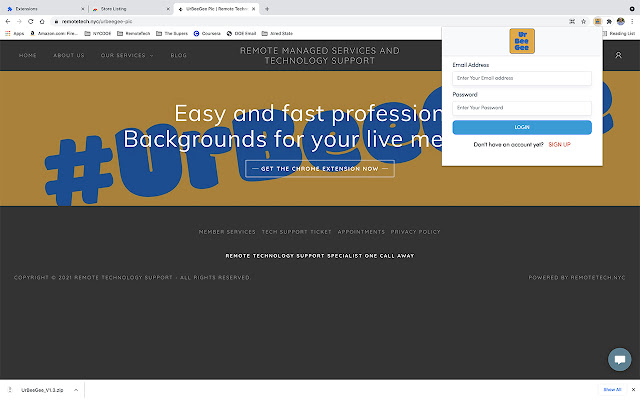Open About Us in site navigation
This screenshot has width=640, height=400.
click(x=69, y=55)
